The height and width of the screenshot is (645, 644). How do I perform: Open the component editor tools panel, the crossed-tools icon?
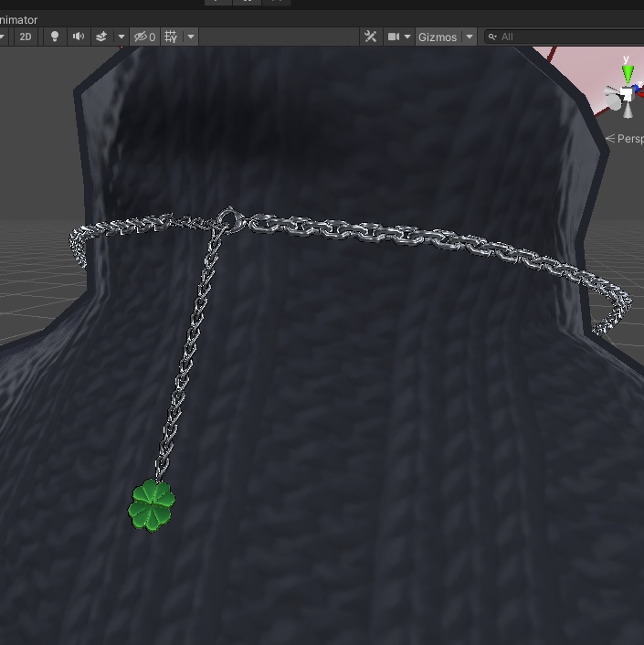click(x=371, y=37)
